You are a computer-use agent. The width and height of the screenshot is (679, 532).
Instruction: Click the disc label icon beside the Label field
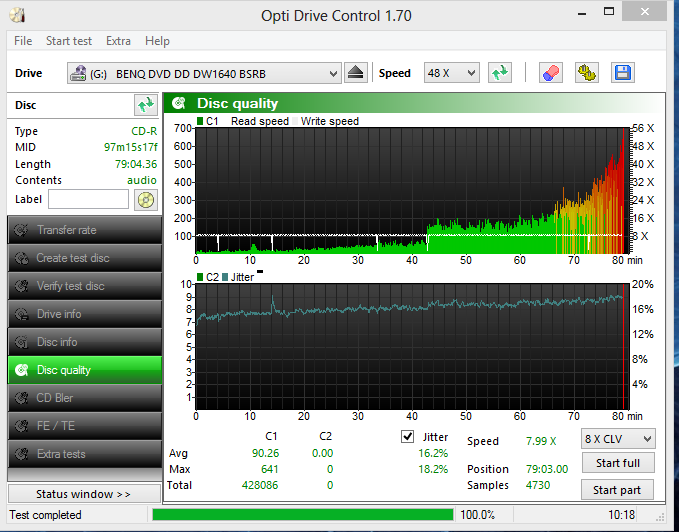[146, 200]
